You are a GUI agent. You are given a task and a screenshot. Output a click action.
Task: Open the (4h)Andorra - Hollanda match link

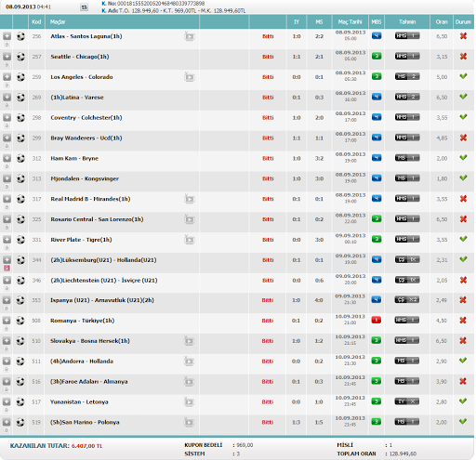coord(82,361)
